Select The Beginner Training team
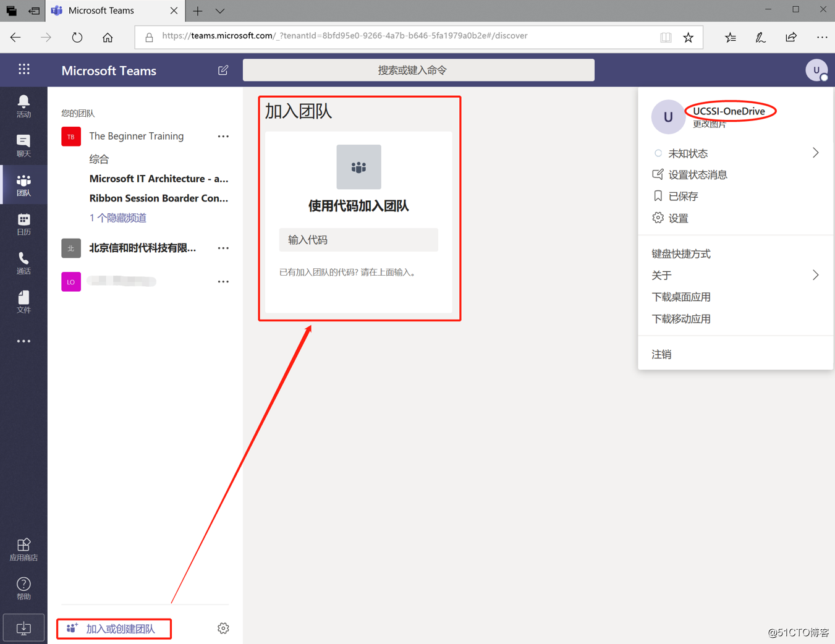 point(137,137)
